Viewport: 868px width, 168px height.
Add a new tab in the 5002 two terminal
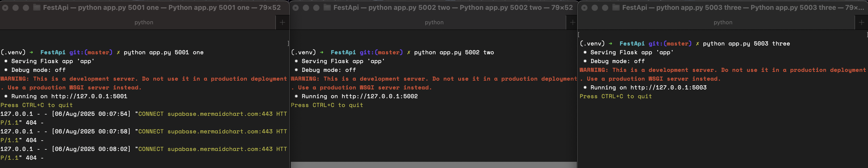(572, 22)
